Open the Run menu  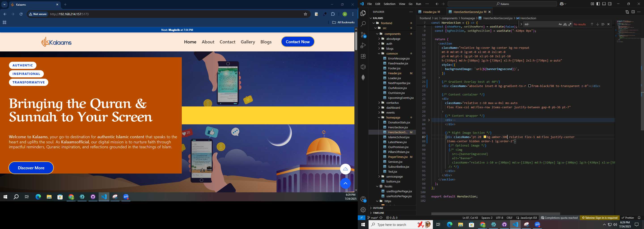pyautogui.click(x=418, y=4)
